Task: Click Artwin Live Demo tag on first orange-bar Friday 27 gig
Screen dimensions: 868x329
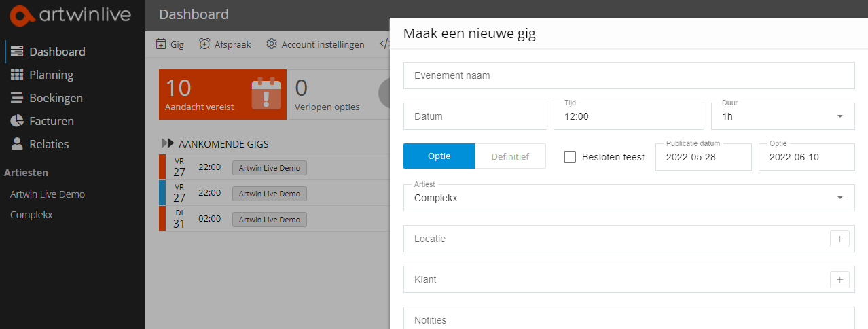Action: coord(270,167)
